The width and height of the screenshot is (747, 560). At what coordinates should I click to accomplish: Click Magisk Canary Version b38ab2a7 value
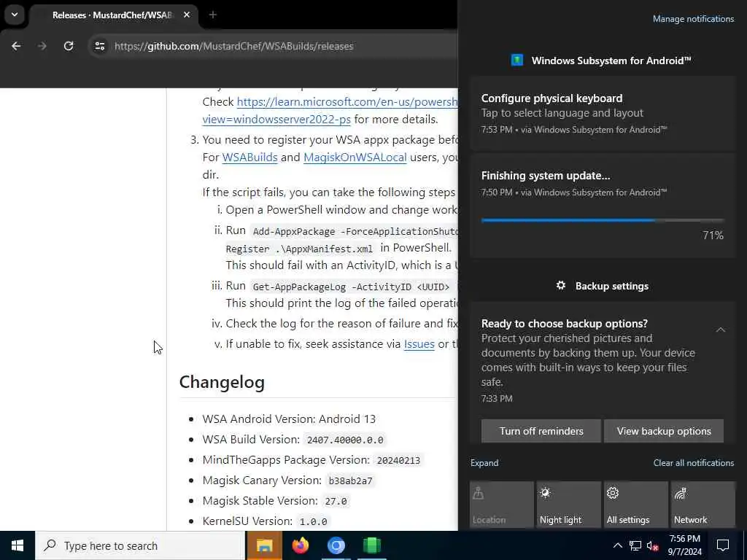351,481
